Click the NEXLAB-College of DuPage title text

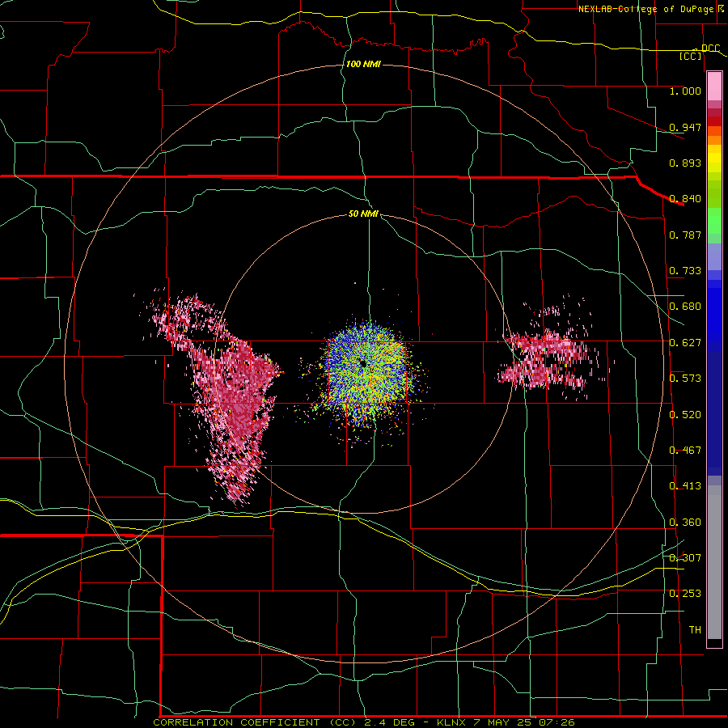point(645,9)
